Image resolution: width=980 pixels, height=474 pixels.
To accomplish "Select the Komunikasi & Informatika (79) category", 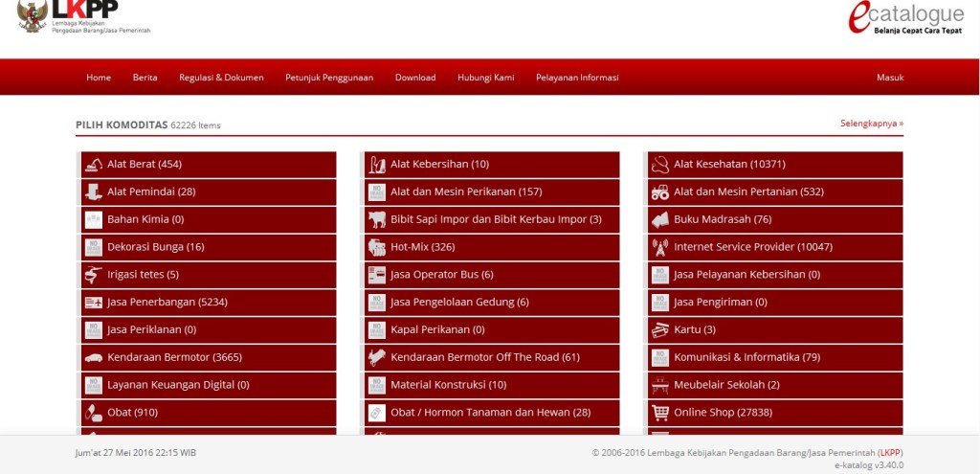I will point(733,358).
